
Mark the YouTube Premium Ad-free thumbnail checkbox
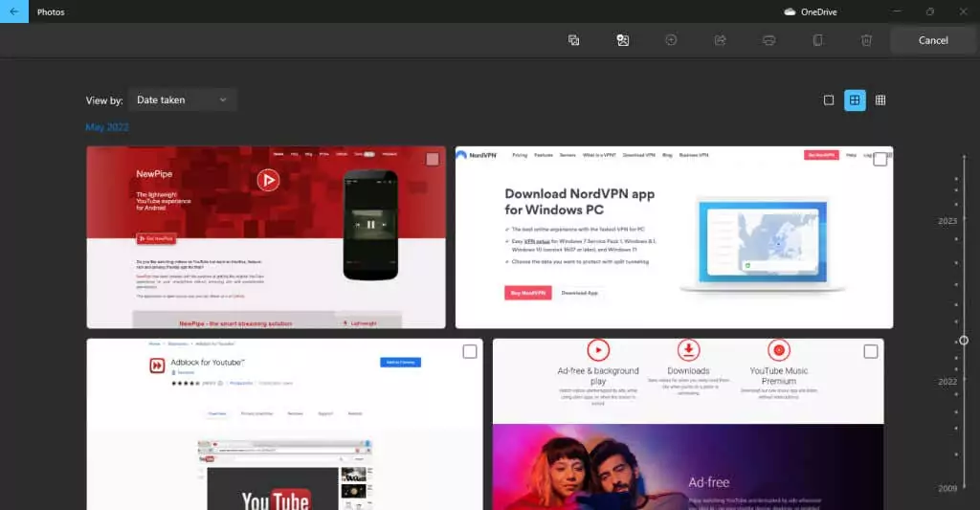pyautogui.click(x=870, y=351)
